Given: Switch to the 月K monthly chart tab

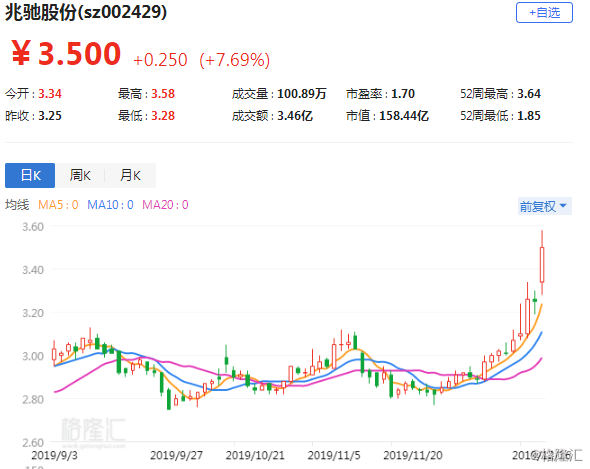Looking at the screenshot, I should coord(130,175).
